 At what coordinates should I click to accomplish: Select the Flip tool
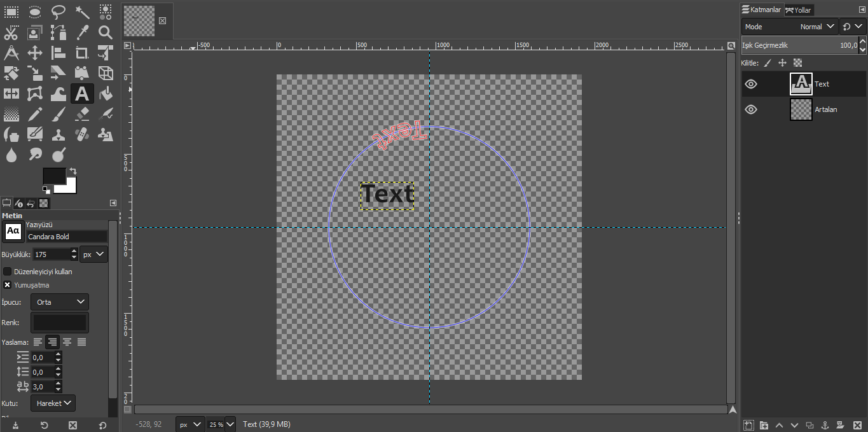pyautogui.click(x=11, y=94)
